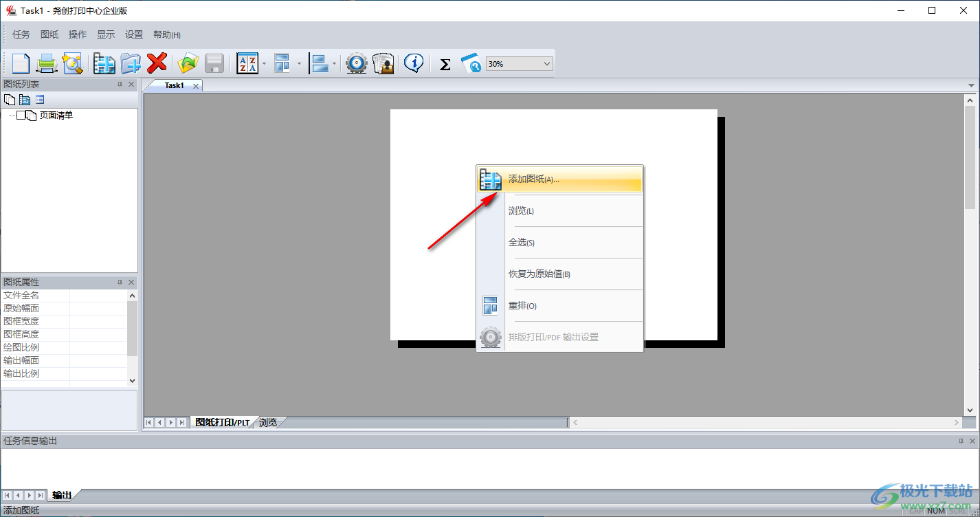
Task: Click the Sigma statistics icon
Action: pyautogui.click(x=445, y=64)
